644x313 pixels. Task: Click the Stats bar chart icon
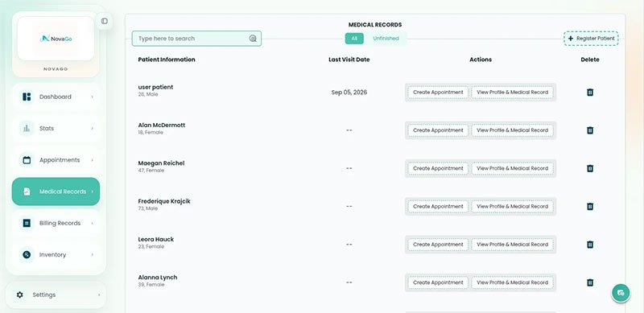27,129
